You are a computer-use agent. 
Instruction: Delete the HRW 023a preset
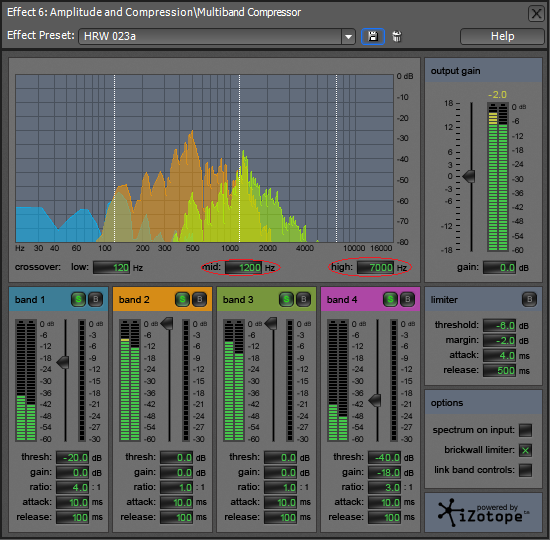tap(397, 36)
